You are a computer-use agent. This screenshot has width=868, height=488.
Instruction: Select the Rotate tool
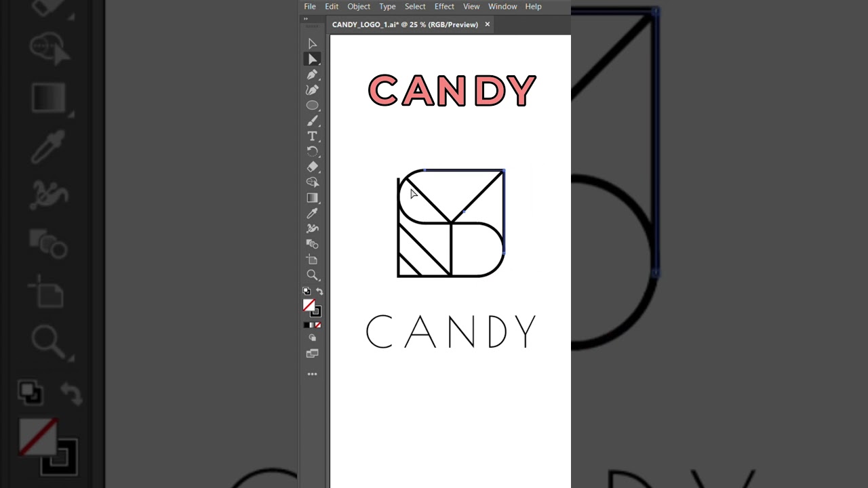pos(312,151)
